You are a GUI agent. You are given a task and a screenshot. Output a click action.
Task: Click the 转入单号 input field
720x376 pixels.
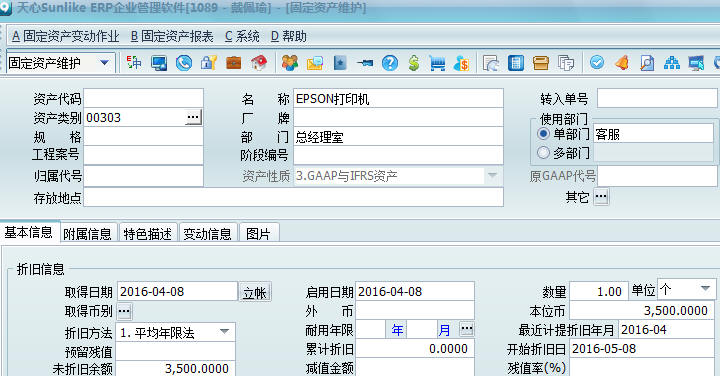657,98
